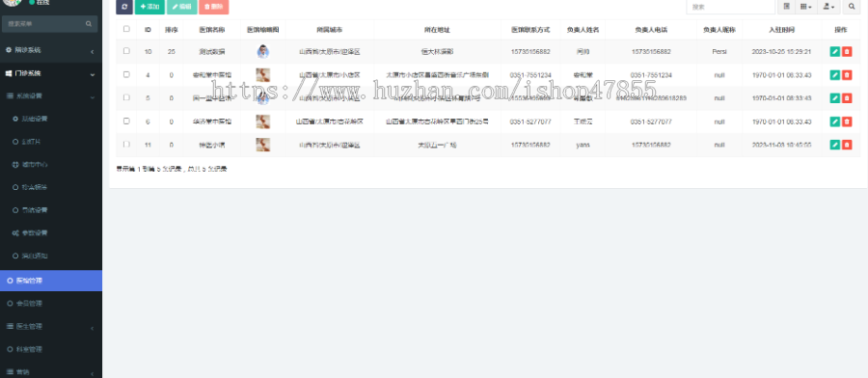Expand the 医生管理 sidebar submenu
Screen dimensions: 868x378
click(x=51, y=327)
